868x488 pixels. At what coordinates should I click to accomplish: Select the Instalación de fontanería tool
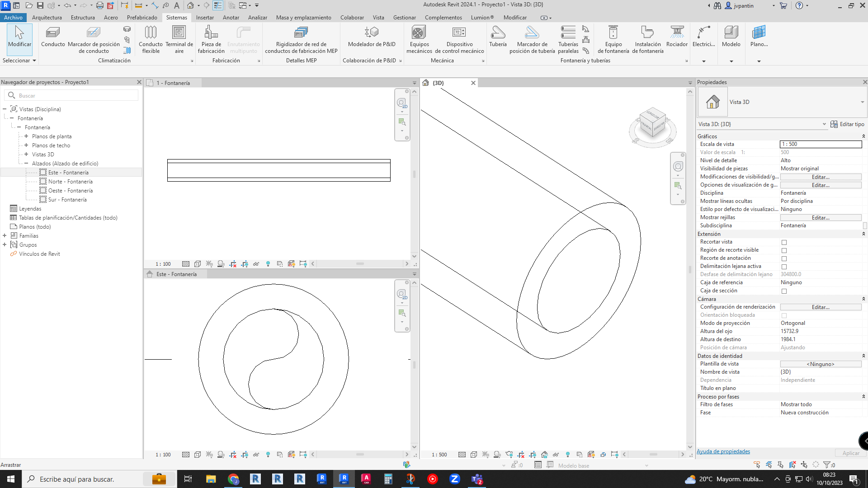[x=647, y=40]
